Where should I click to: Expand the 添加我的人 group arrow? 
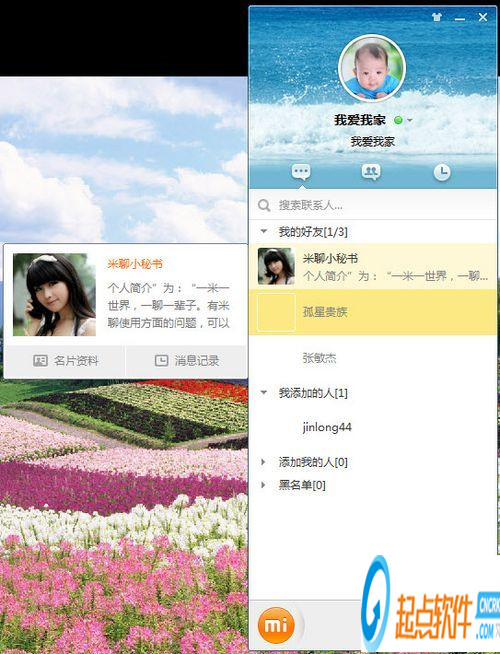[x=263, y=462]
